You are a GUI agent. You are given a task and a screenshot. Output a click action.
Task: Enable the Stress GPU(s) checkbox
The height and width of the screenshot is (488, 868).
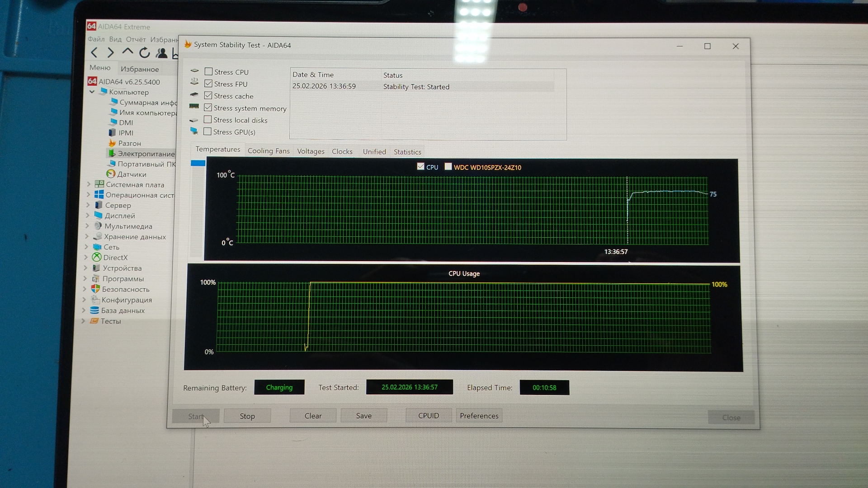[x=208, y=131]
